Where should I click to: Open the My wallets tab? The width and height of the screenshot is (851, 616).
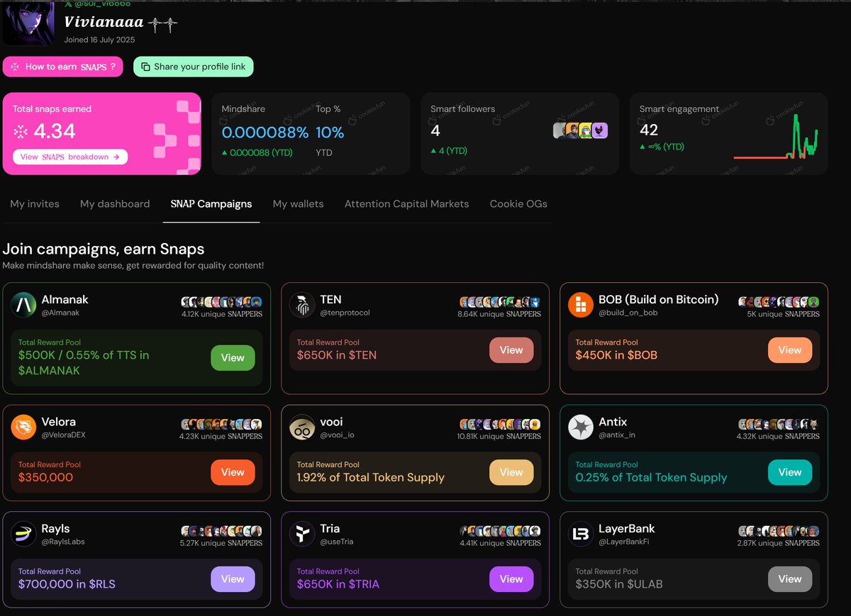tap(298, 203)
